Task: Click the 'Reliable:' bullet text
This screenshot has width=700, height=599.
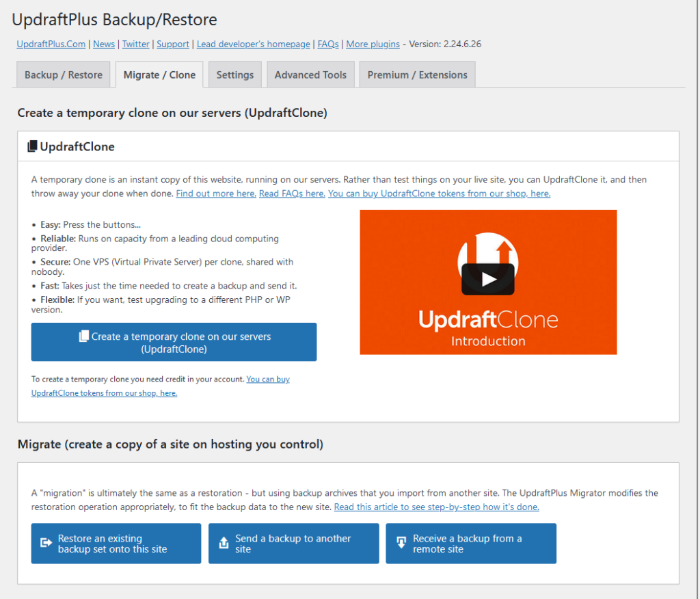Action: click(155, 243)
